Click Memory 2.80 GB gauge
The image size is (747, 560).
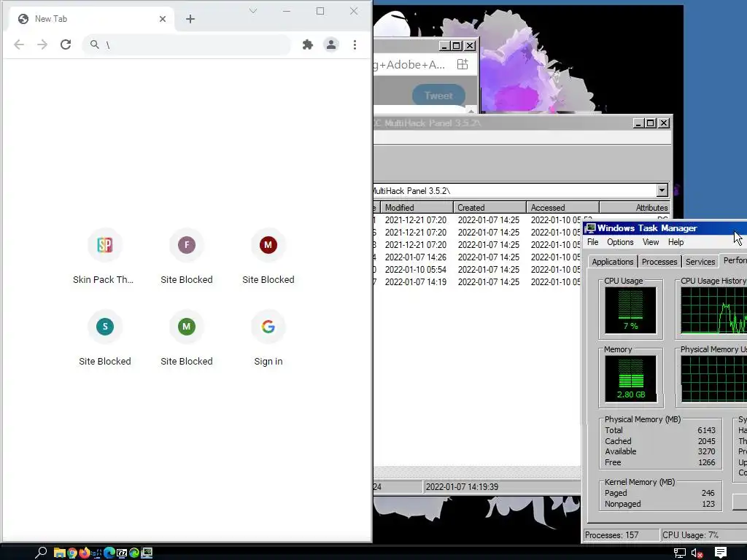point(631,379)
